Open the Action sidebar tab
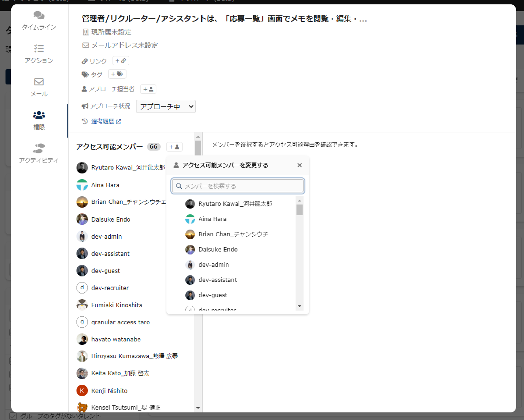This screenshot has width=524, height=420. 39,54
